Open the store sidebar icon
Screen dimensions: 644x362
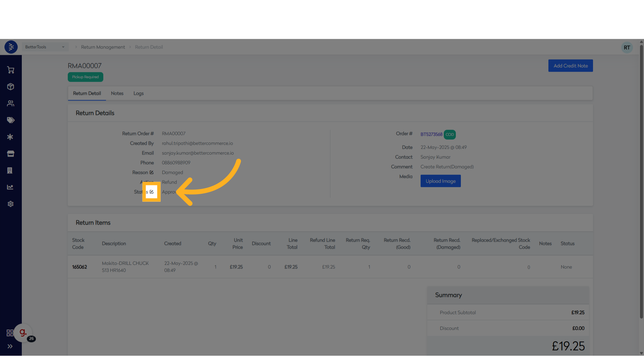(x=10, y=154)
